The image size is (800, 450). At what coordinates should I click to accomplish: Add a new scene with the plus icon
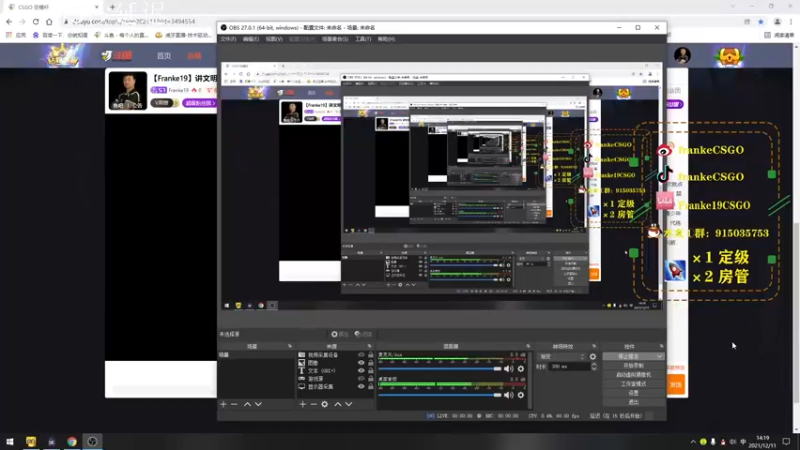click(x=223, y=404)
